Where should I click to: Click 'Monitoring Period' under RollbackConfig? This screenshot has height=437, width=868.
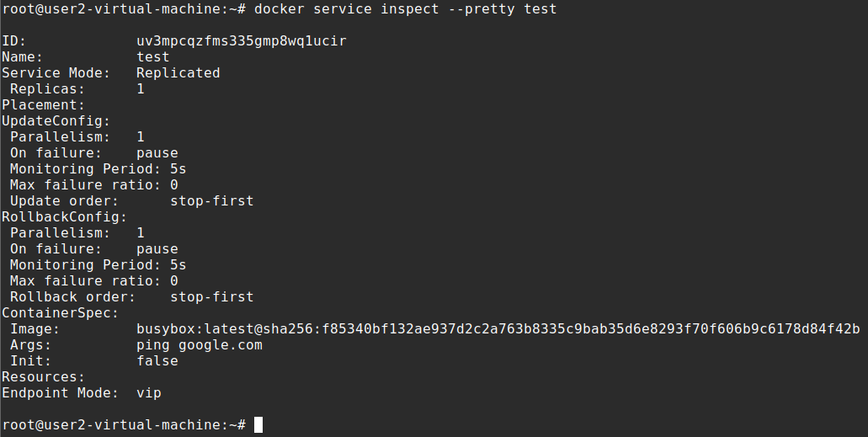pos(81,264)
